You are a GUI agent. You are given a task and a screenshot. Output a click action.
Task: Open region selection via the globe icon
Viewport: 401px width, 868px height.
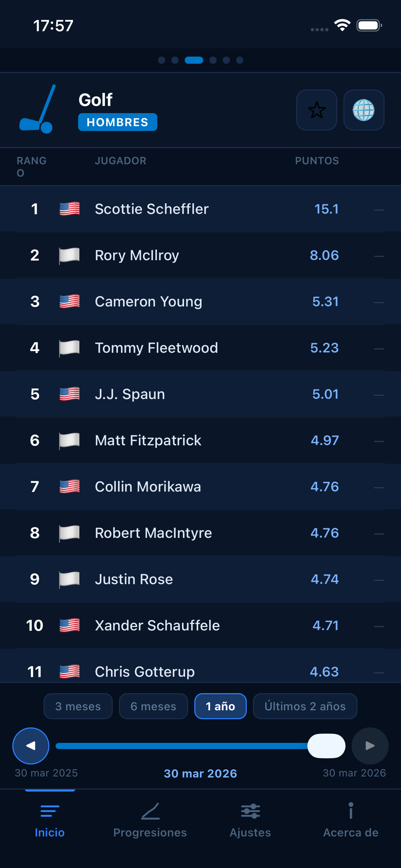[364, 110]
